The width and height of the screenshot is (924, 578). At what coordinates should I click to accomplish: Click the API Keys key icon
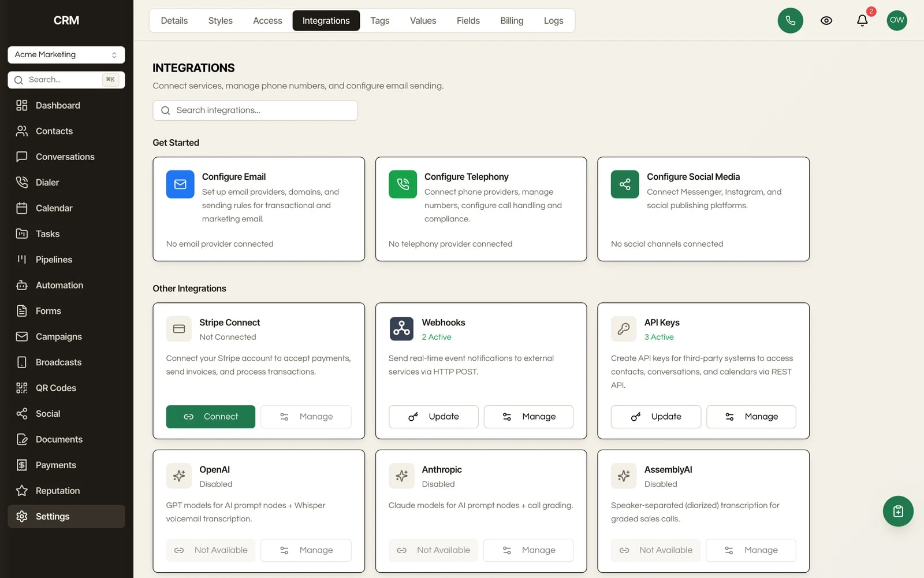[623, 329]
